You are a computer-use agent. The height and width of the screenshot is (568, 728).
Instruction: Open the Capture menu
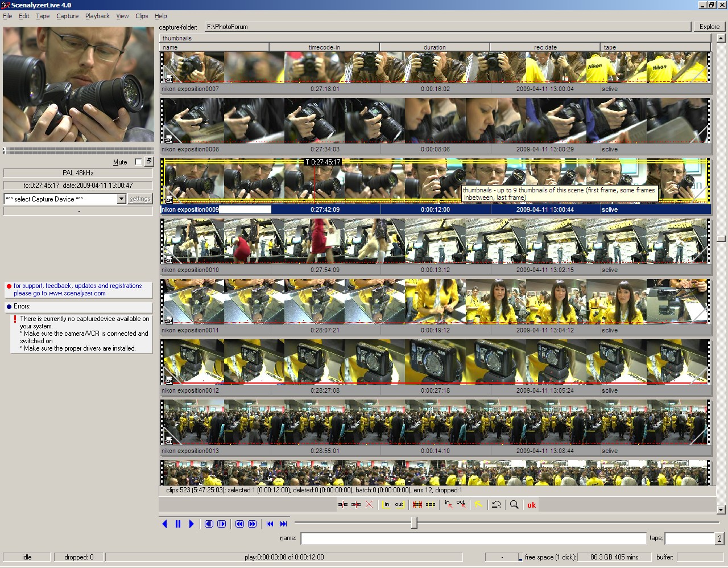(x=67, y=16)
